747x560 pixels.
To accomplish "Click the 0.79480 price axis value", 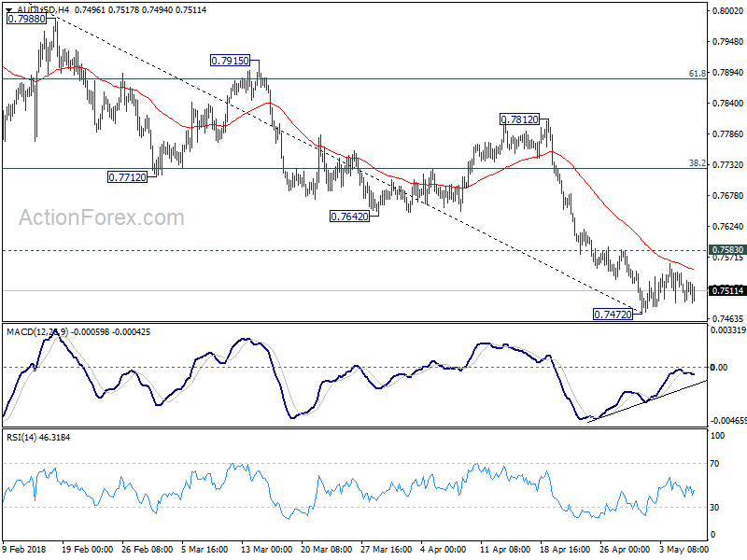I will click(727, 41).
